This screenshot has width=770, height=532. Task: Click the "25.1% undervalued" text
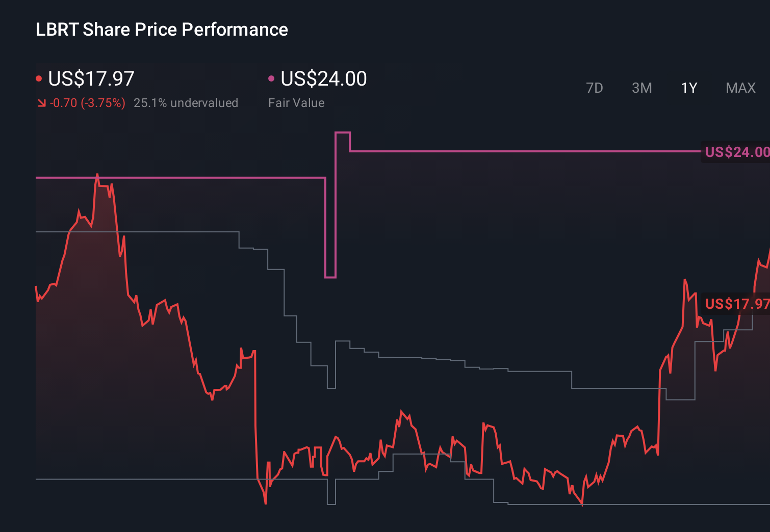pos(186,103)
